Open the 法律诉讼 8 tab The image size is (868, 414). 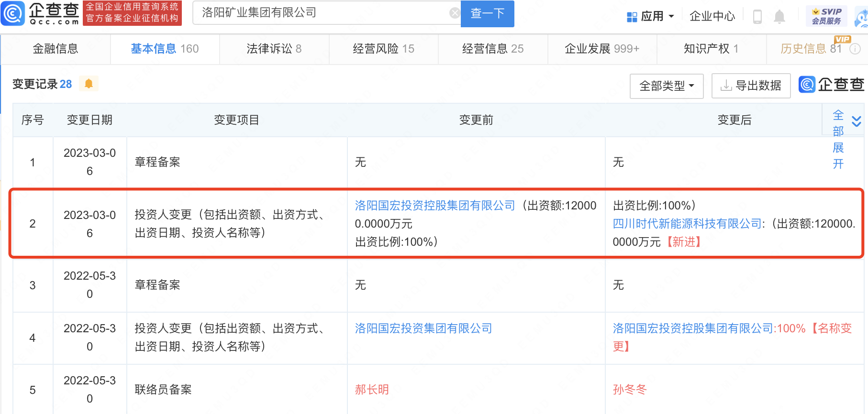coord(274,49)
